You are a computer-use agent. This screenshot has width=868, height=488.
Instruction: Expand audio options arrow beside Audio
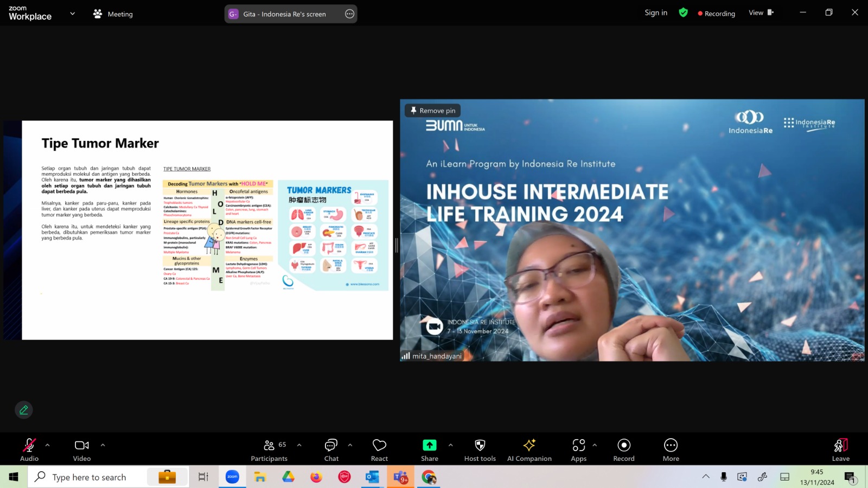48,445
